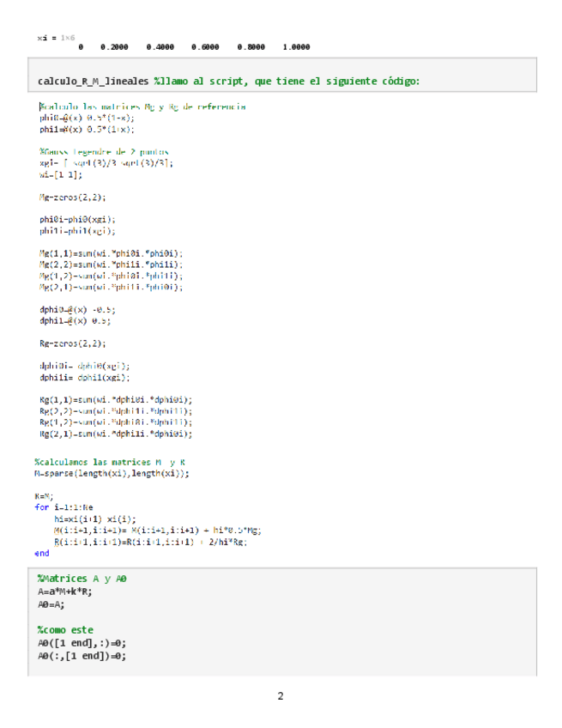This screenshot has height=728, width=562.
Task: Click the value 0.2000 in xi output
Action: pyautogui.click(x=114, y=47)
